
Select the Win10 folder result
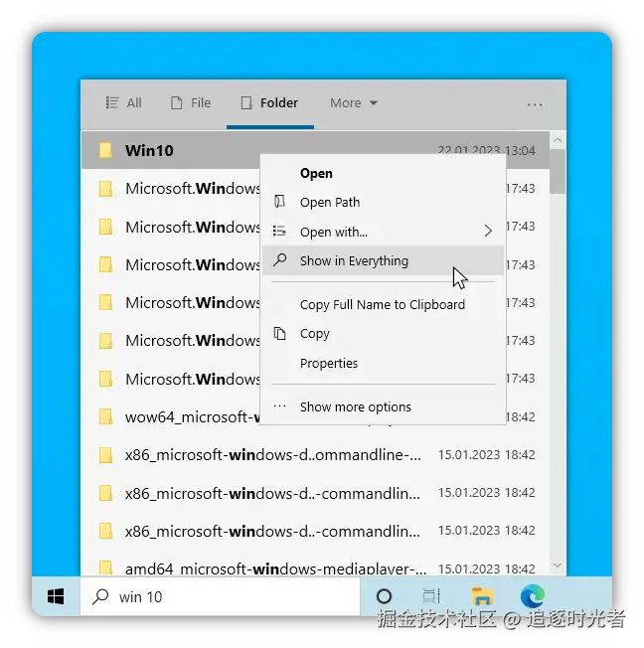pos(315,150)
